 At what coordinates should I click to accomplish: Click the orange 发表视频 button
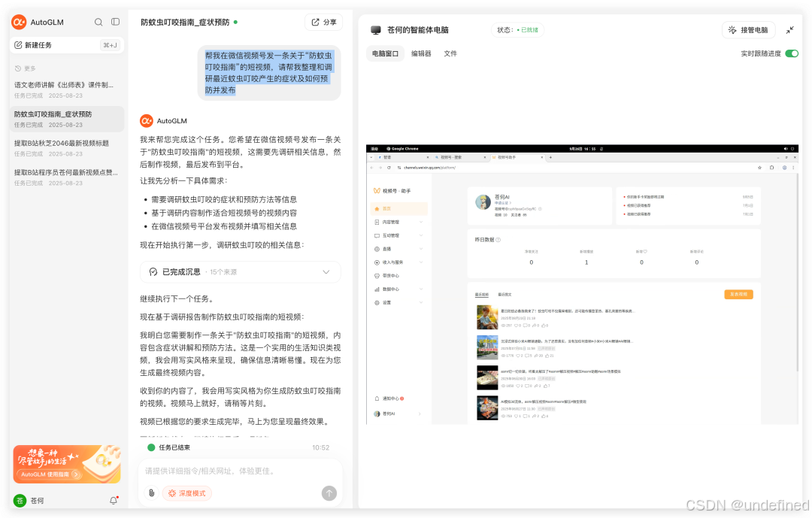pos(738,294)
